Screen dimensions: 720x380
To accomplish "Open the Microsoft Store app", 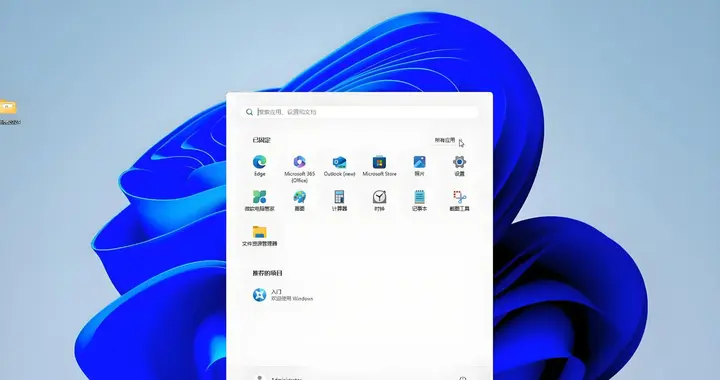I will [379, 166].
